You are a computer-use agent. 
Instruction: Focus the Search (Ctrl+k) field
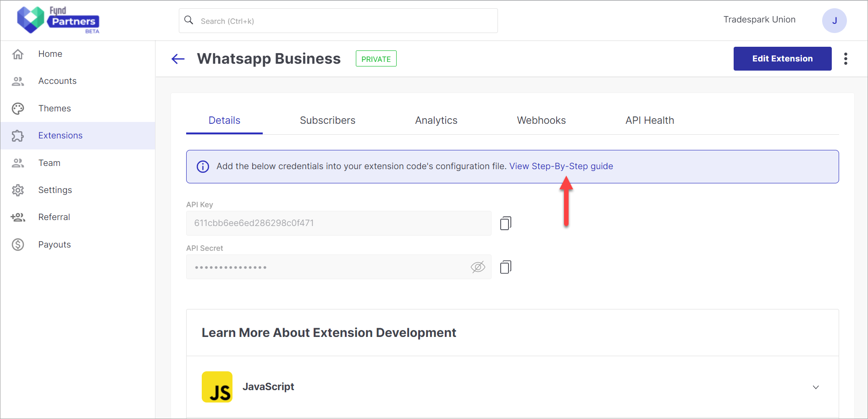tap(338, 21)
